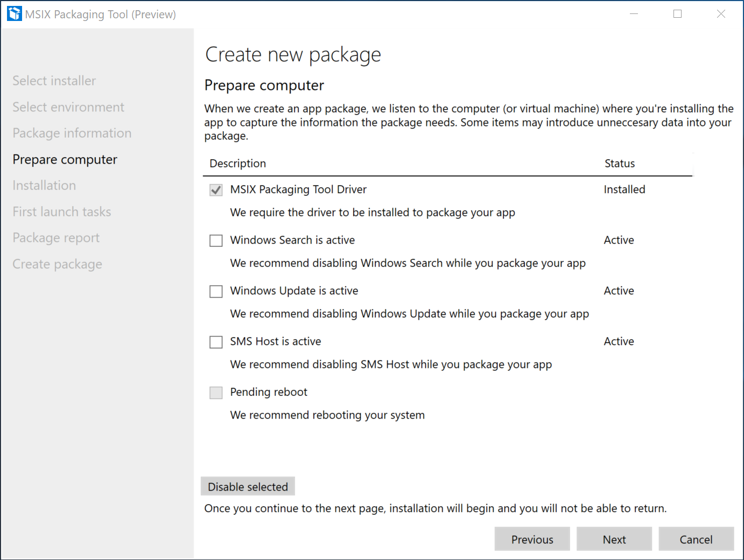The height and width of the screenshot is (560, 744).
Task: Go back with the Previous button
Action: [x=532, y=539]
